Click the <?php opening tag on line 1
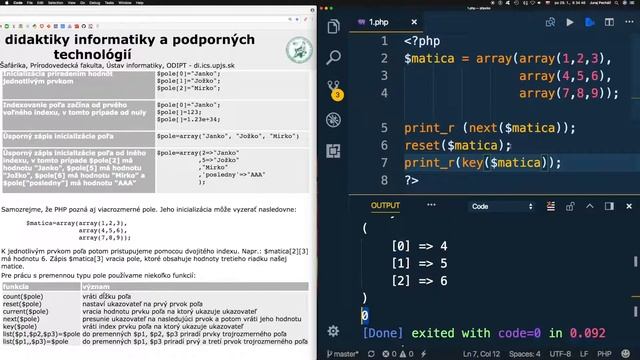The image size is (640, 360). click(422, 41)
